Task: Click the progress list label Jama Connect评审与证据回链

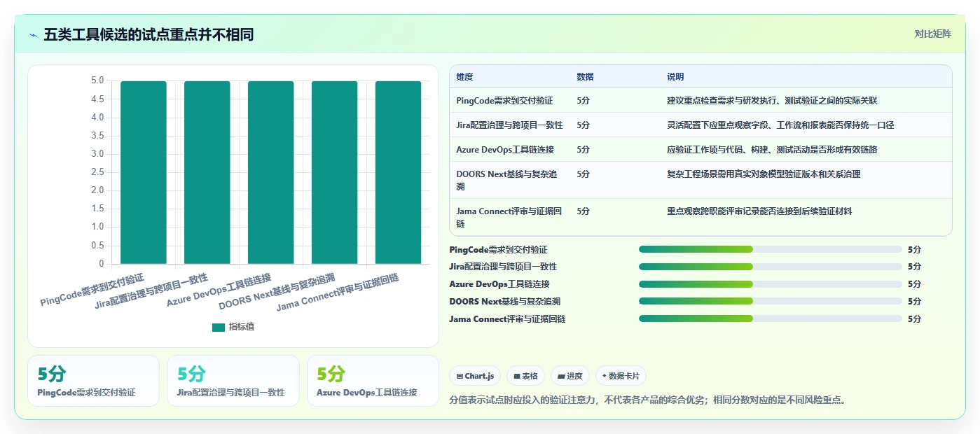Action: 507,318
